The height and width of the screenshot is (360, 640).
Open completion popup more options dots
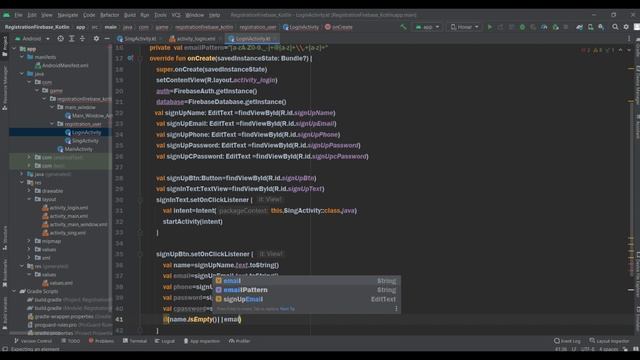click(396, 309)
